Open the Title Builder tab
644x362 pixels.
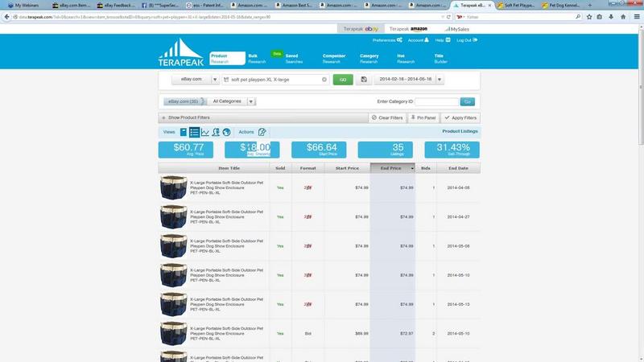[440, 58]
